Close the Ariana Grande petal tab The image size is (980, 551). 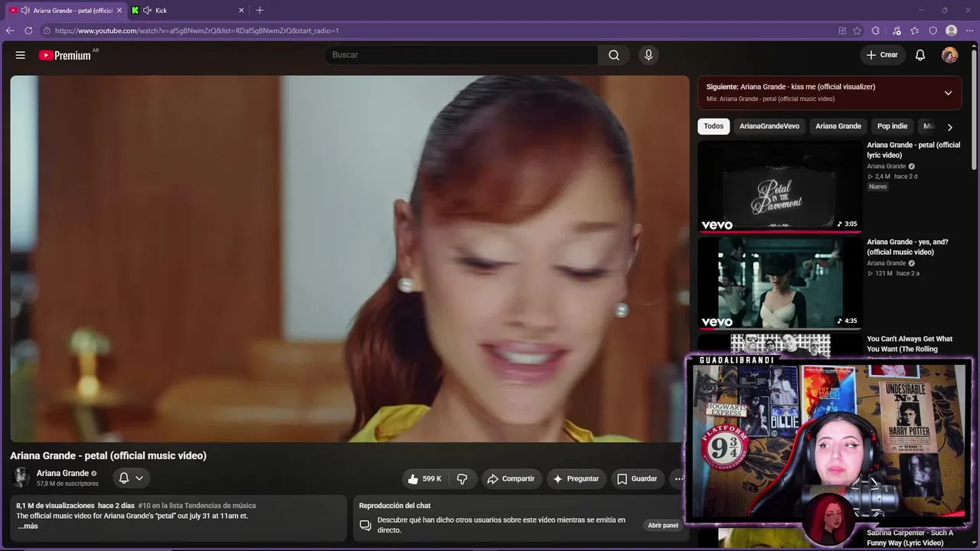[119, 10]
